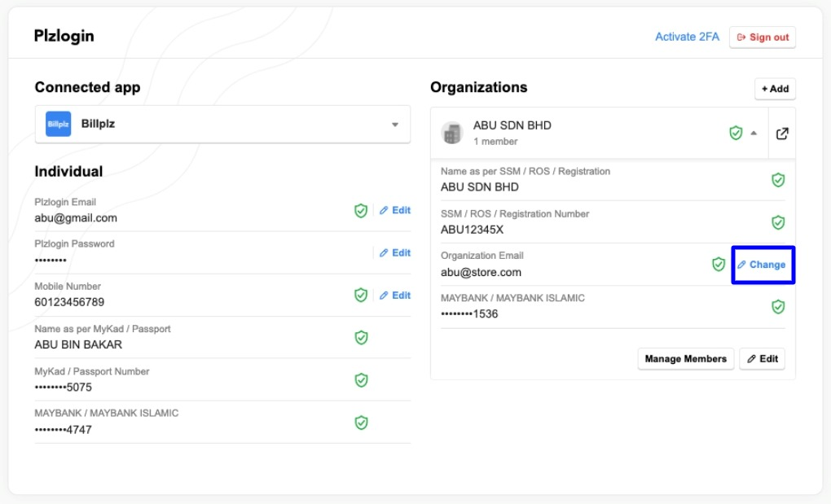Click the shield beside registration number ABU12345X

778,222
